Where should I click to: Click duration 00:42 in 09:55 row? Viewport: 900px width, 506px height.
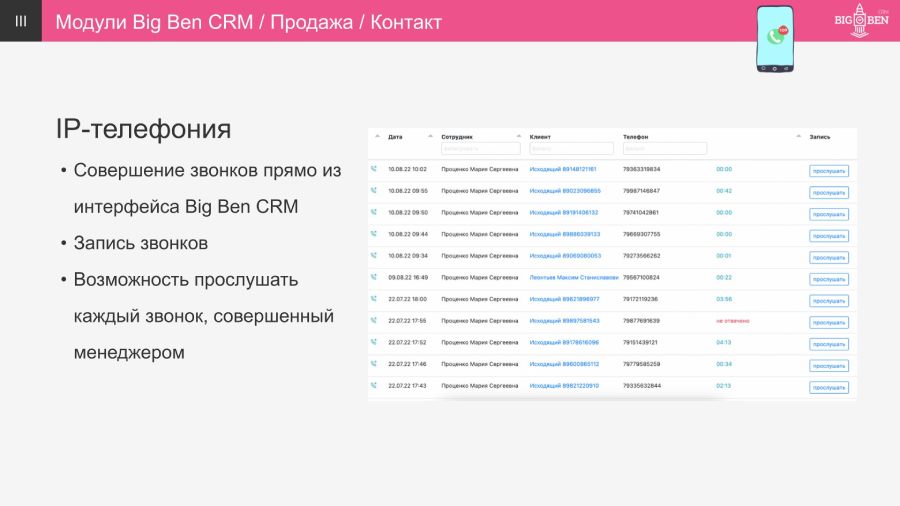(x=724, y=190)
